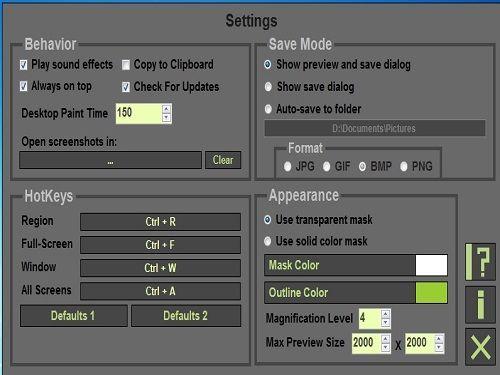
Task: Choose PNG format radio button
Action: click(404, 166)
